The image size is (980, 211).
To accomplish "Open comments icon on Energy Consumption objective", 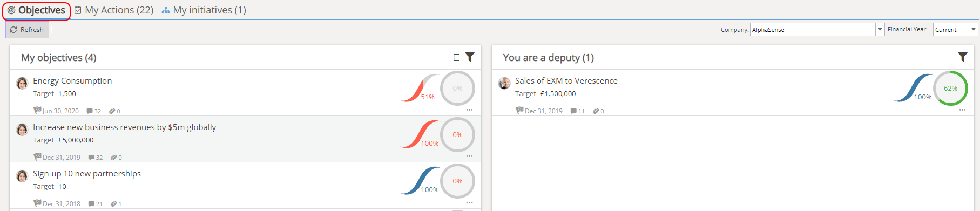I will tap(90, 111).
